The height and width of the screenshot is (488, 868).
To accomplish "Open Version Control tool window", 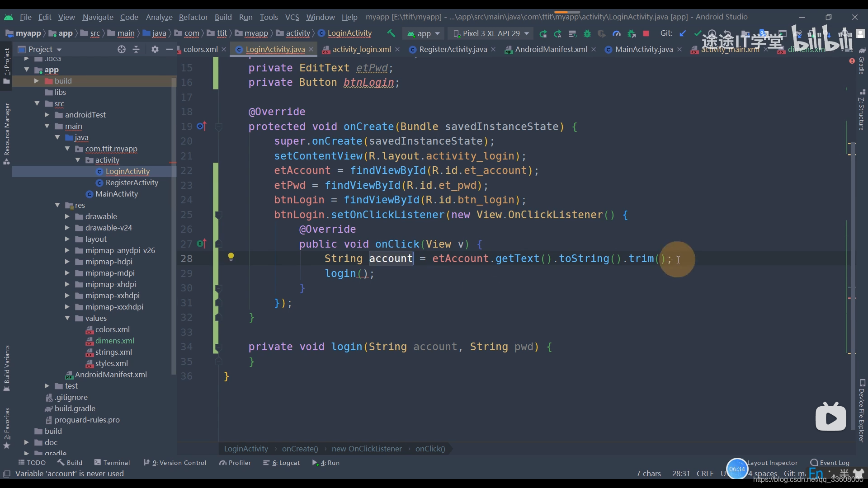I will click(x=175, y=462).
